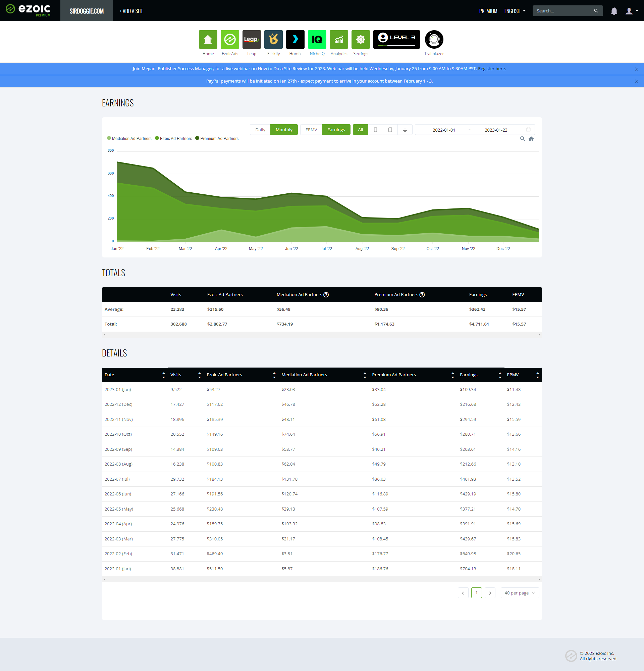Reset chart with home icon
Screen dimensions: 644x671
coord(531,139)
